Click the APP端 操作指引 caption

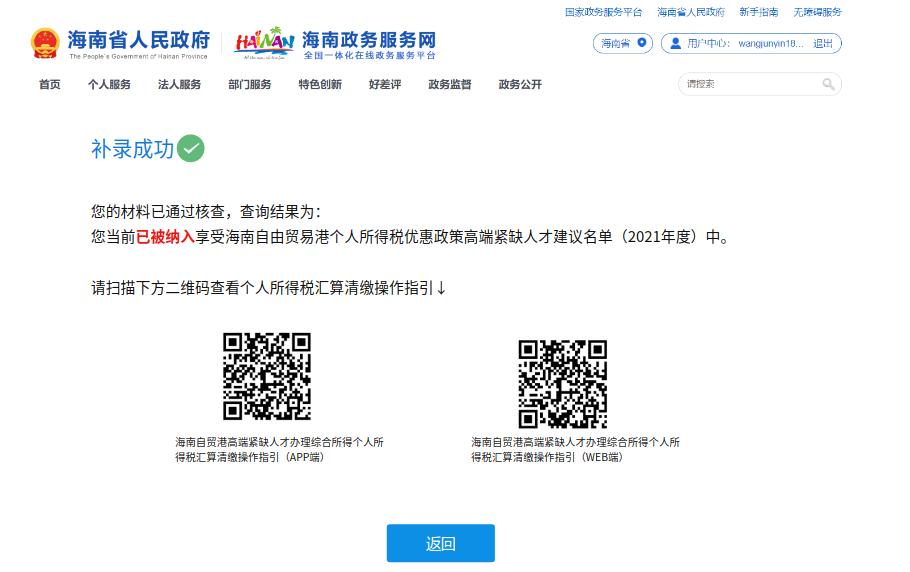(x=279, y=450)
